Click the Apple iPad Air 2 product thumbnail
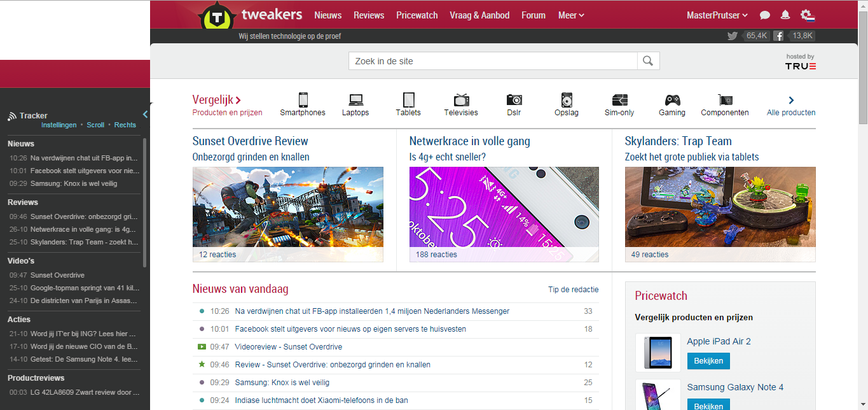Image resolution: width=868 pixels, height=410 pixels. click(658, 353)
